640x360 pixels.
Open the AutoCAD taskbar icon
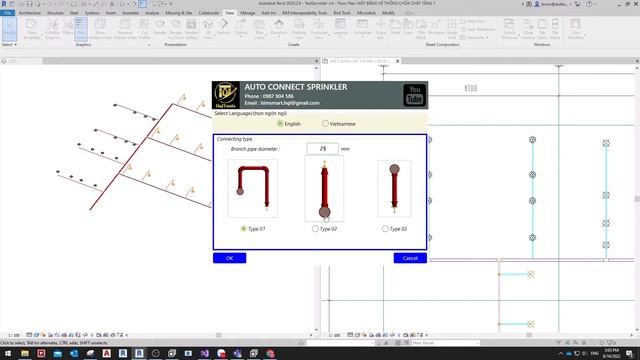coord(106,353)
